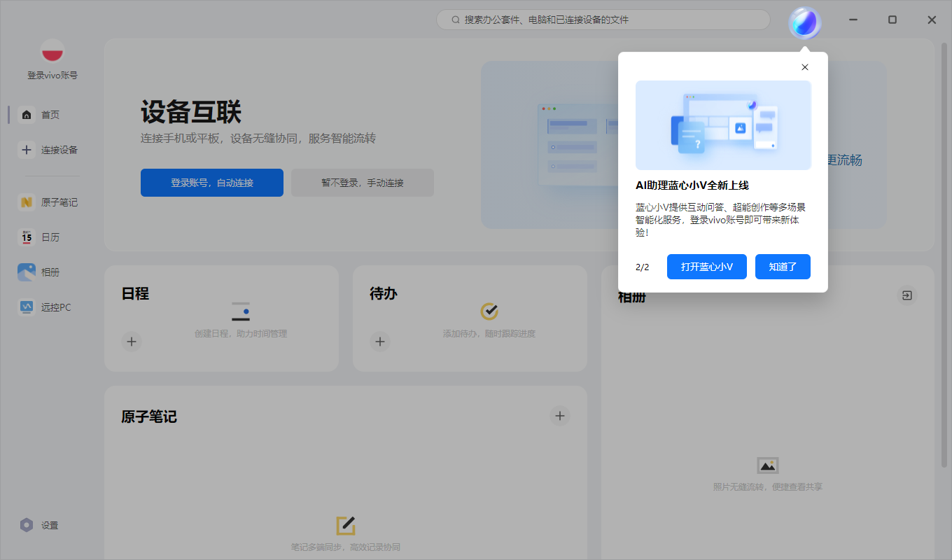The image size is (952, 560).
Task: Click the 日程 calendar illustration icon
Action: point(241,311)
